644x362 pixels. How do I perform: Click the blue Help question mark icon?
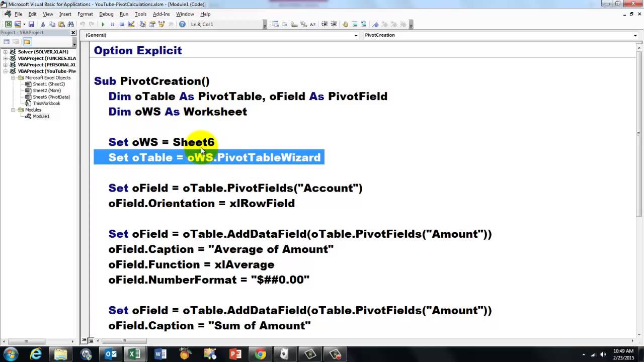182,24
